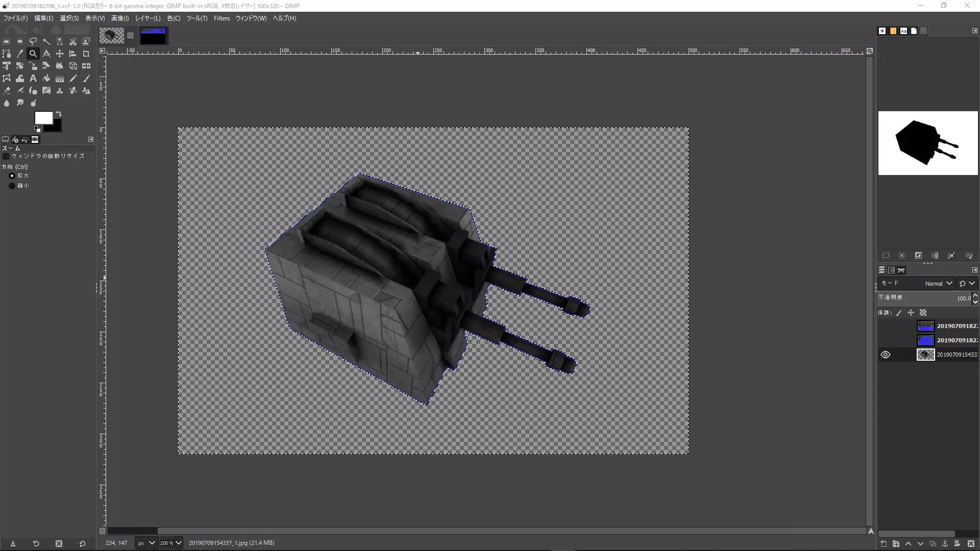Open the Filters menu
This screenshot has height=551, width=980.
[222, 18]
